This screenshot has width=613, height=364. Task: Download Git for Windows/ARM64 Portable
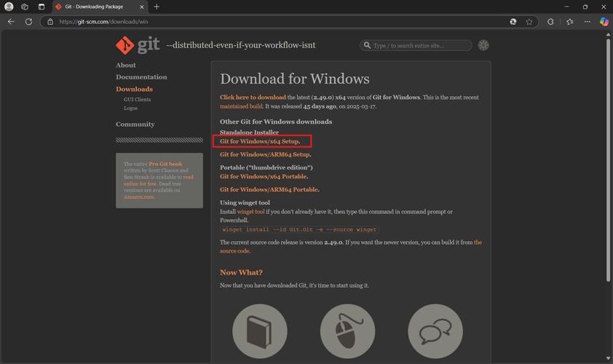pyautogui.click(x=269, y=189)
